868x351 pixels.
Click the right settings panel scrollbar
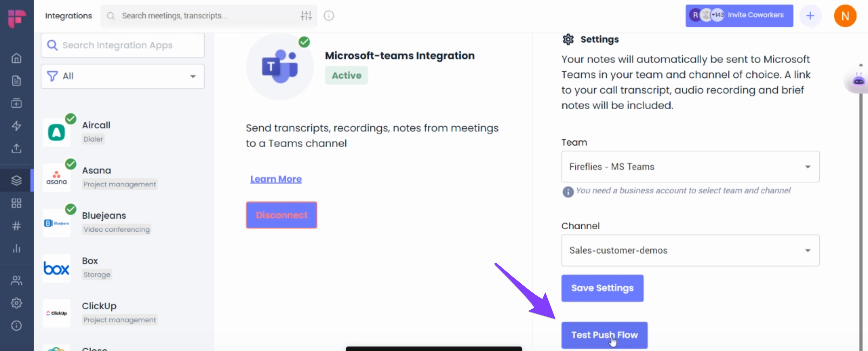click(x=860, y=207)
